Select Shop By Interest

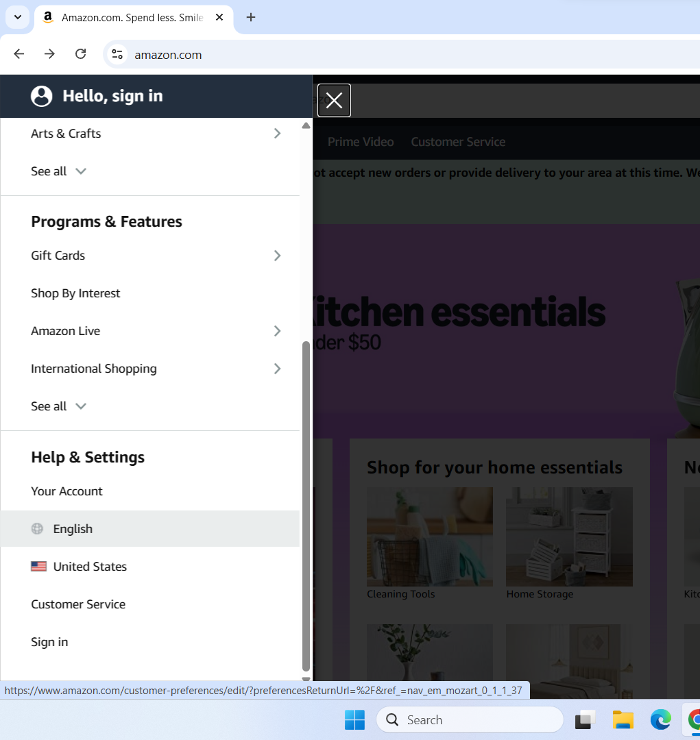coord(149,293)
